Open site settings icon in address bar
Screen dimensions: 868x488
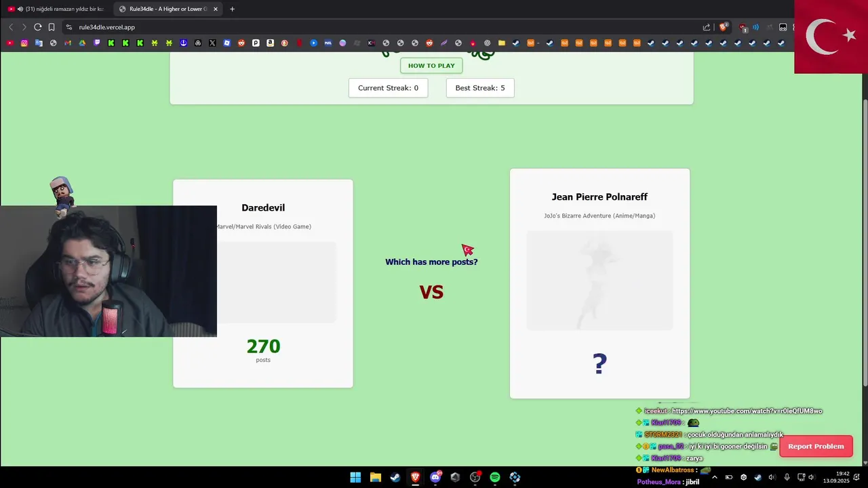click(x=68, y=27)
